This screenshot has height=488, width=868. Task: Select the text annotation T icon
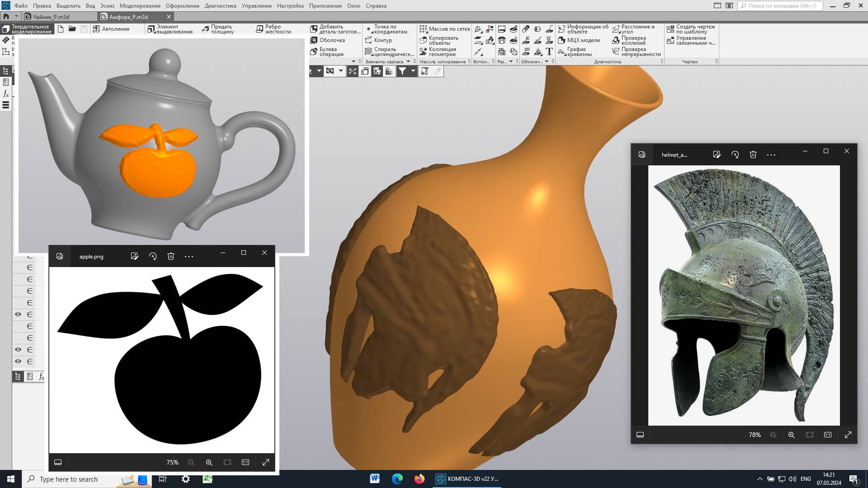coord(549,52)
